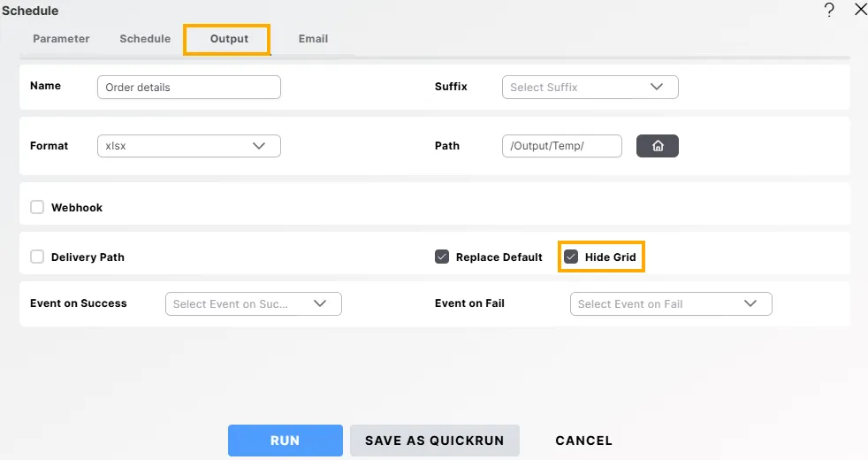The height and width of the screenshot is (460, 868).
Task: Go to the Schedule tab
Action: point(145,39)
